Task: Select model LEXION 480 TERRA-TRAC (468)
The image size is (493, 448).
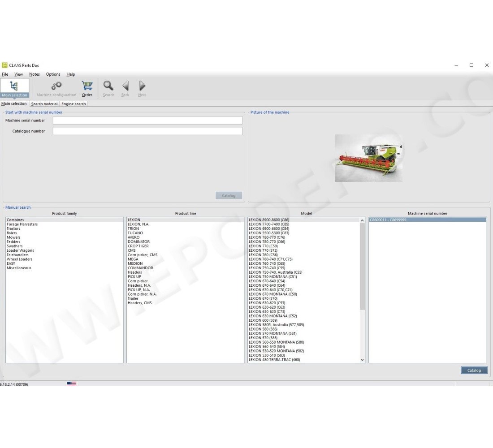Action: tap(304, 360)
